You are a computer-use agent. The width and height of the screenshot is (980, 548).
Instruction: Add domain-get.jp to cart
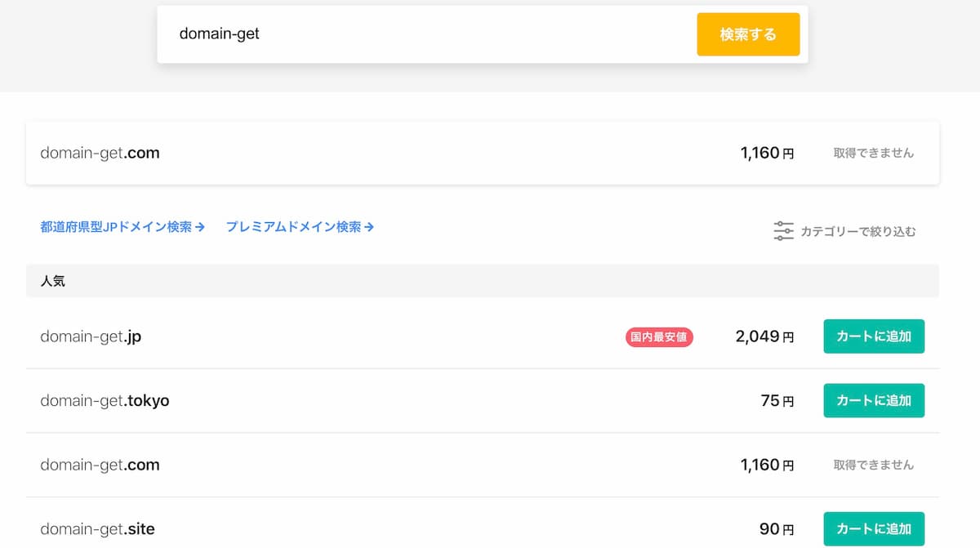click(874, 336)
